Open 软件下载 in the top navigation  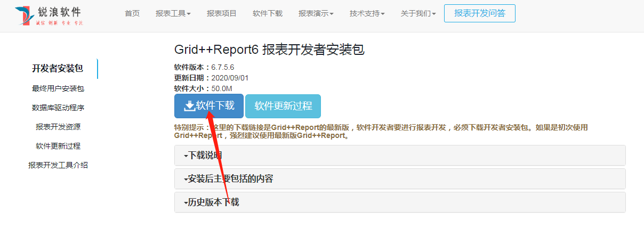(x=268, y=13)
